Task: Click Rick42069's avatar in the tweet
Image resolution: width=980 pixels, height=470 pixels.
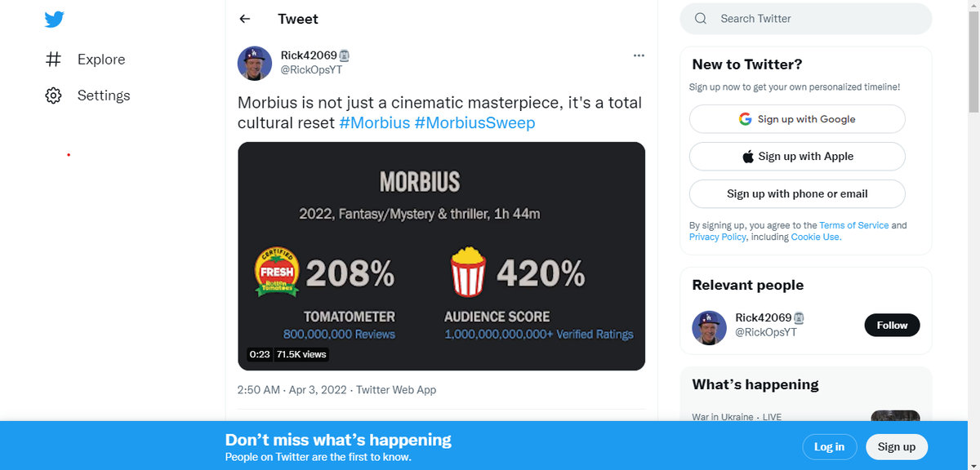Action: tap(254, 63)
